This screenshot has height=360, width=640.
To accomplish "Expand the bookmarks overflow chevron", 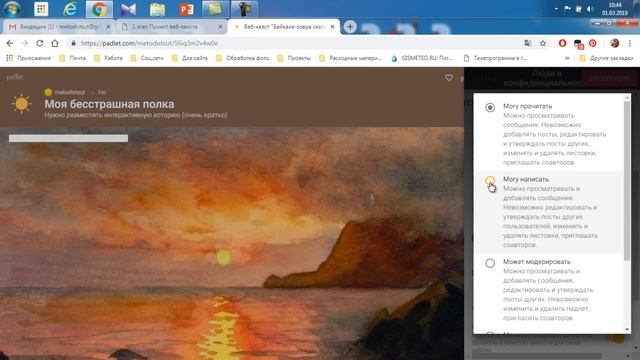I will tap(567, 58).
